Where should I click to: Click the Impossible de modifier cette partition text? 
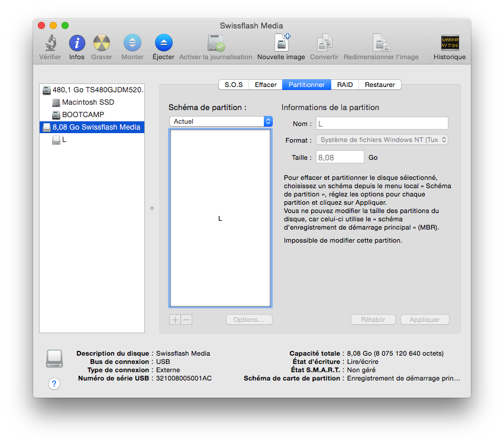click(x=343, y=240)
